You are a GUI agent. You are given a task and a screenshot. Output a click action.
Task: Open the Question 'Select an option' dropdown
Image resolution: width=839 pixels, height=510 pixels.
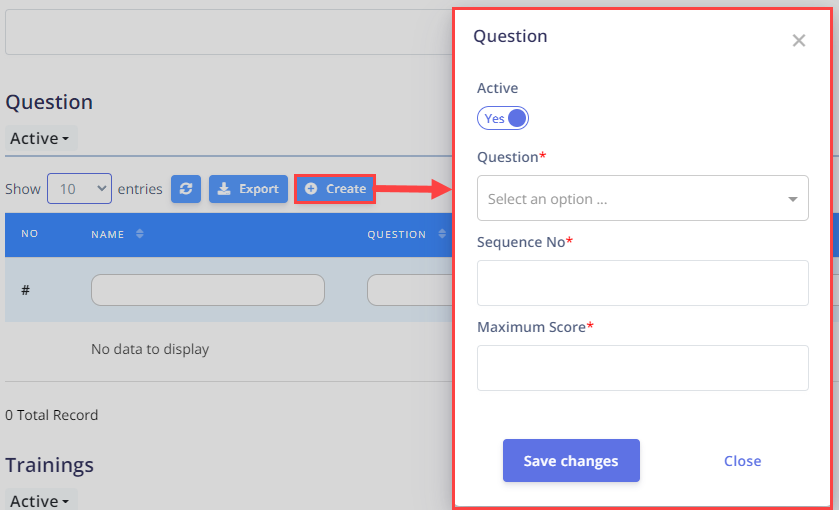pos(643,199)
